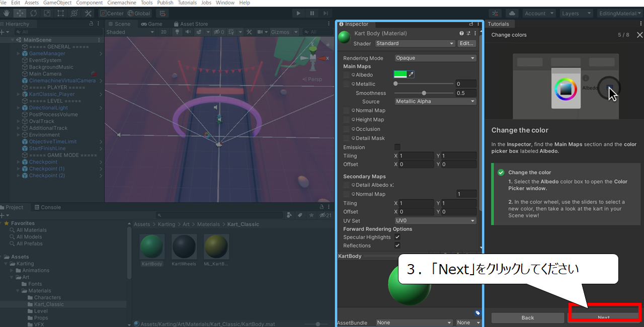Open the material preset selector icon

[468, 33]
